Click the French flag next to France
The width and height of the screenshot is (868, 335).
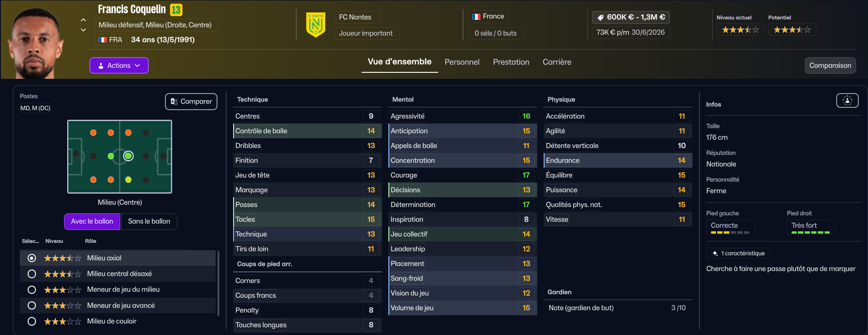(x=476, y=17)
